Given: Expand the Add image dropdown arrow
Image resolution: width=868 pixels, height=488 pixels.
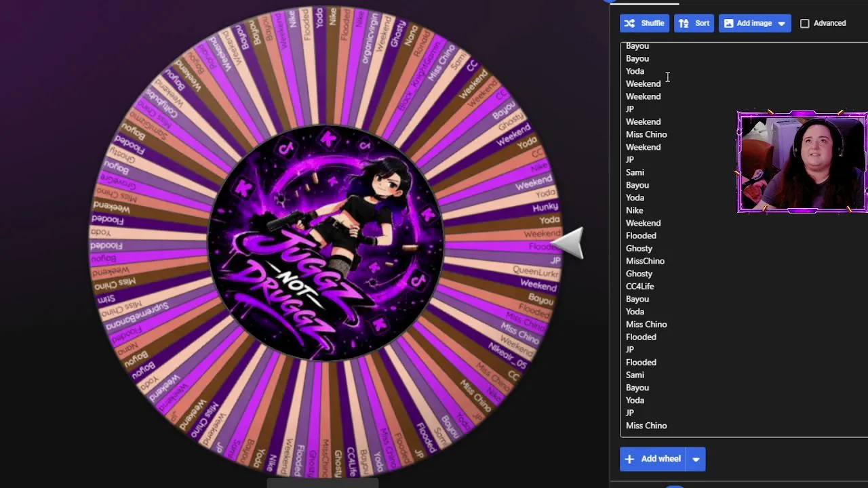Looking at the screenshot, I should tap(782, 23).
